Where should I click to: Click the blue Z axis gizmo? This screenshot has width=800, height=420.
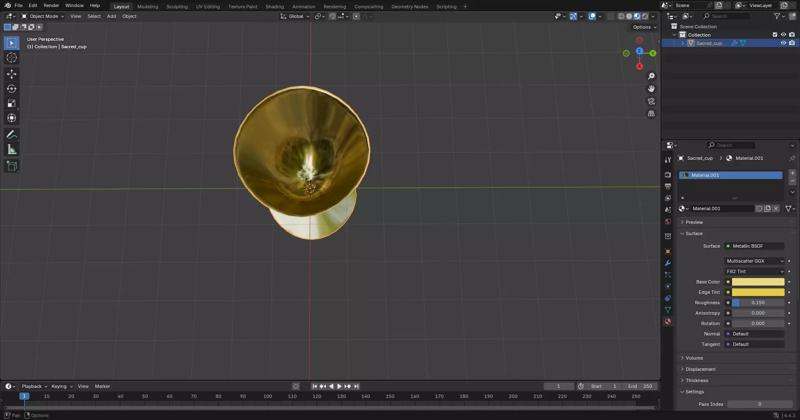(x=639, y=51)
